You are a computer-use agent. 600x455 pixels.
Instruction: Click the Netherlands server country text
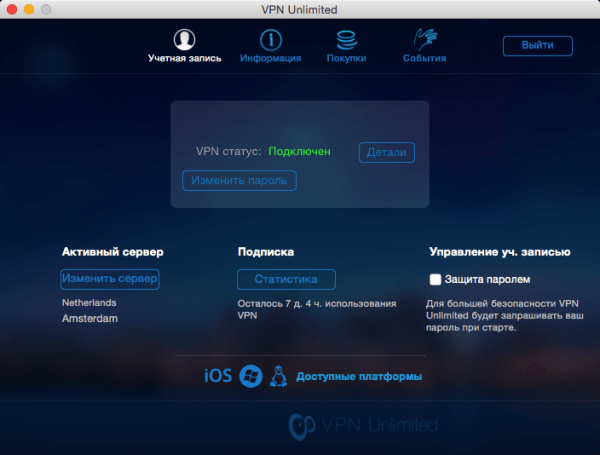89,303
